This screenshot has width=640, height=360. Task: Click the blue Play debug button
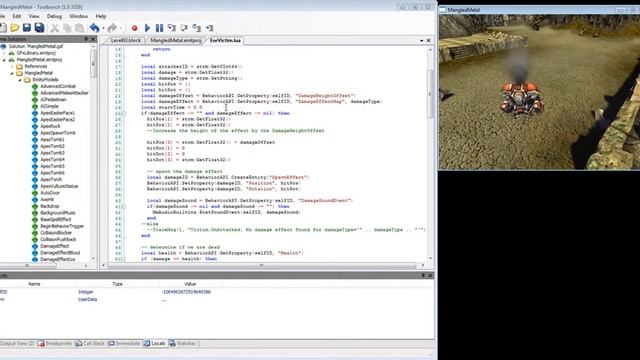(147, 28)
